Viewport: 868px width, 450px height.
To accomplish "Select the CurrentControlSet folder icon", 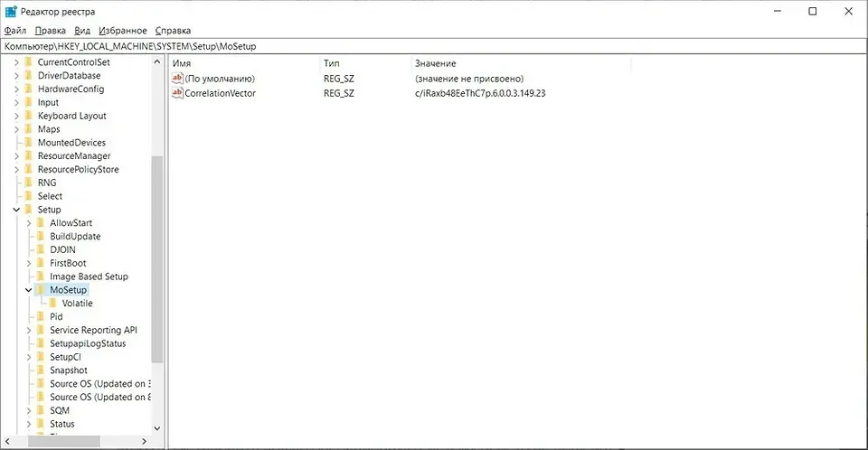I will pyautogui.click(x=28, y=62).
